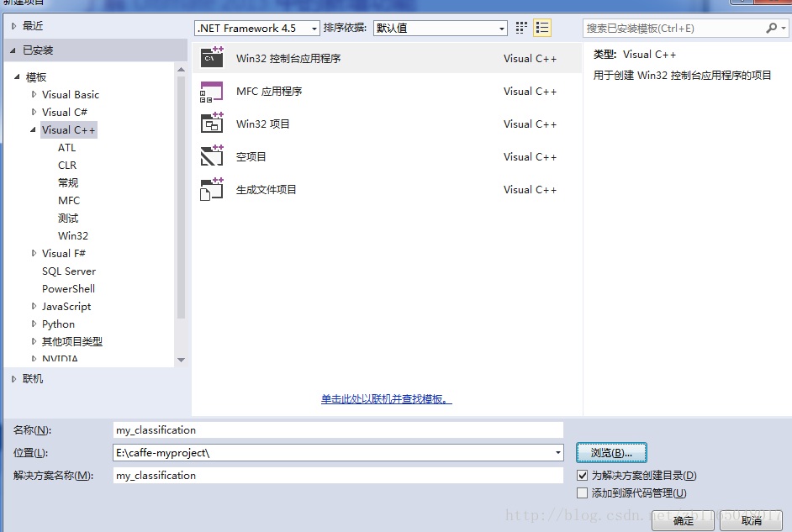The width and height of the screenshot is (792, 532).
Task: Select the Win32 console application template icon
Action: pyautogui.click(x=212, y=57)
